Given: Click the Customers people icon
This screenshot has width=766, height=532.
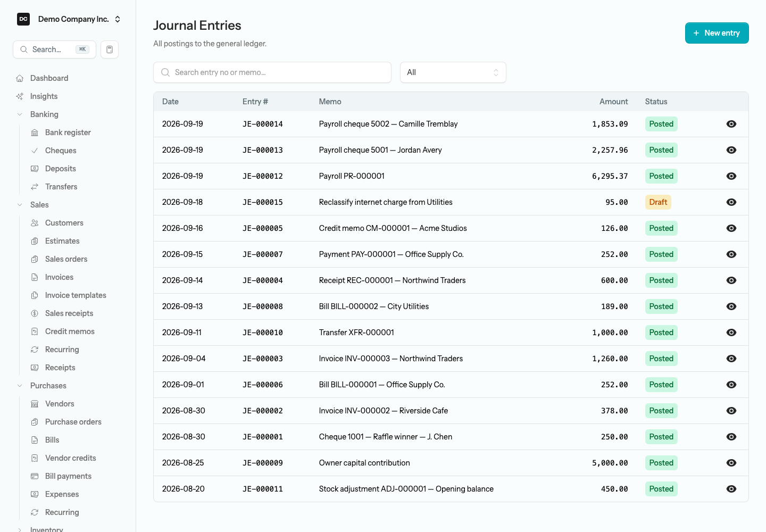Looking at the screenshot, I should coord(35,223).
